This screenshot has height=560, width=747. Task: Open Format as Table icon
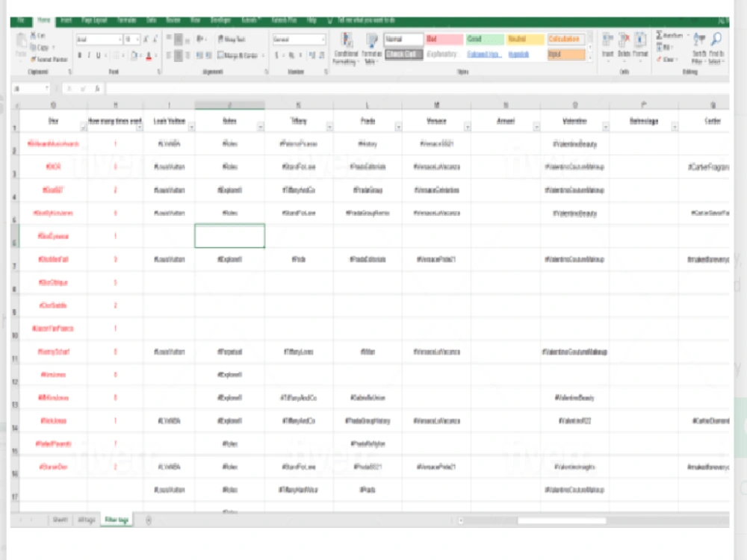371,40
